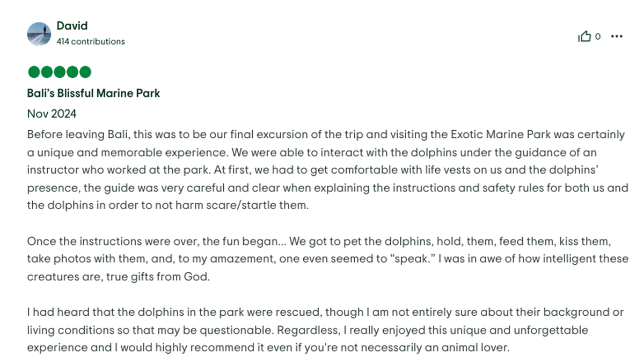Click the fourth green rating bubble
644x357 pixels.
point(72,72)
